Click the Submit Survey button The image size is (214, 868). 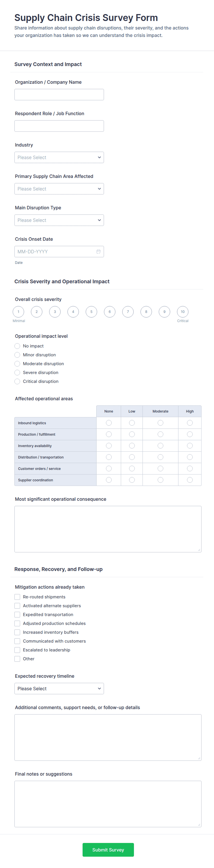(108, 849)
